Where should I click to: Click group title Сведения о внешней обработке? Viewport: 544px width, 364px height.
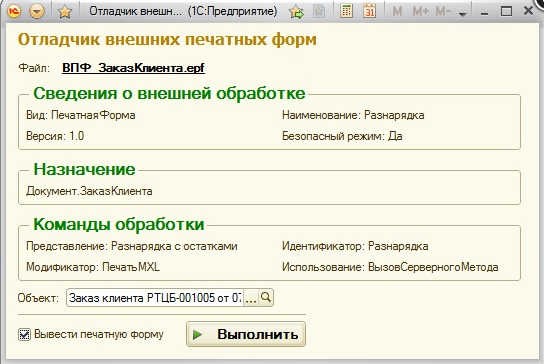point(169,94)
